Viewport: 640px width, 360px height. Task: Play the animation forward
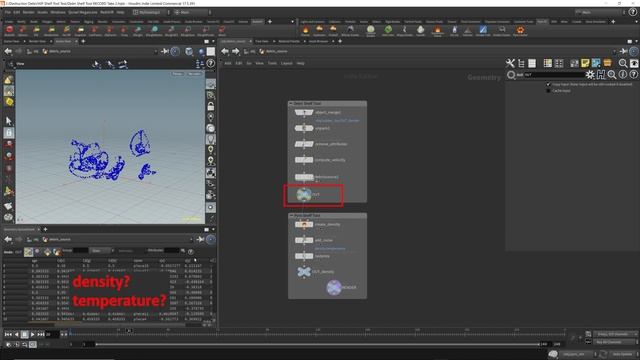point(33,334)
